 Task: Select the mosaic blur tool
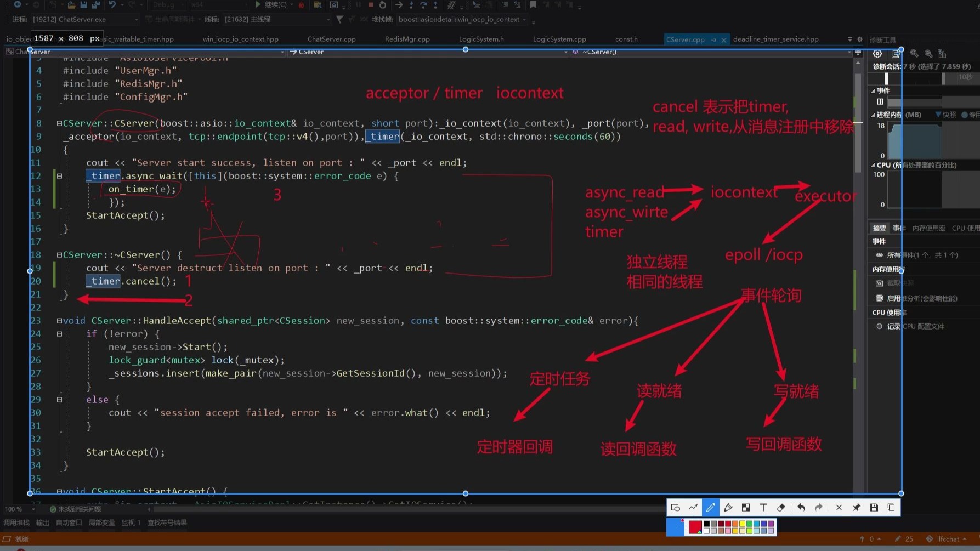point(746,508)
